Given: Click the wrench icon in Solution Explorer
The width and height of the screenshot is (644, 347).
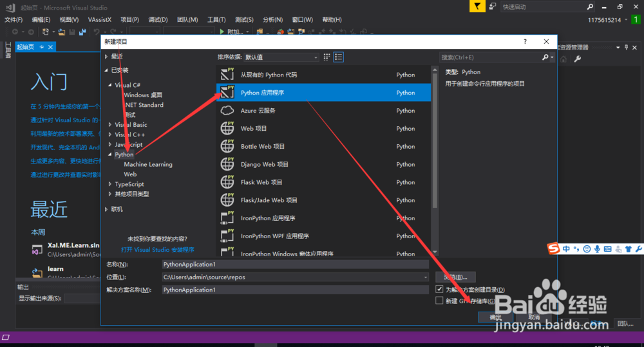Looking at the screenshot, I should point(578,59).
